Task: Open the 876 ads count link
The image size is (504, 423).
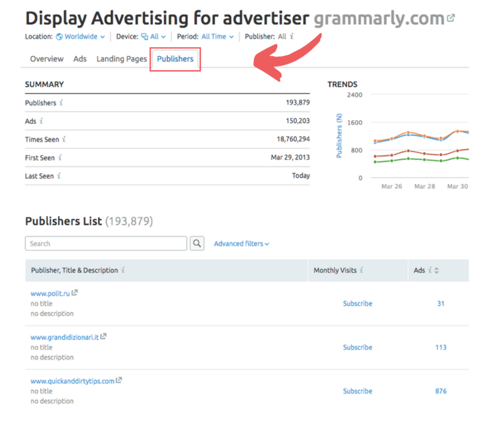Action: pos(441,391)
